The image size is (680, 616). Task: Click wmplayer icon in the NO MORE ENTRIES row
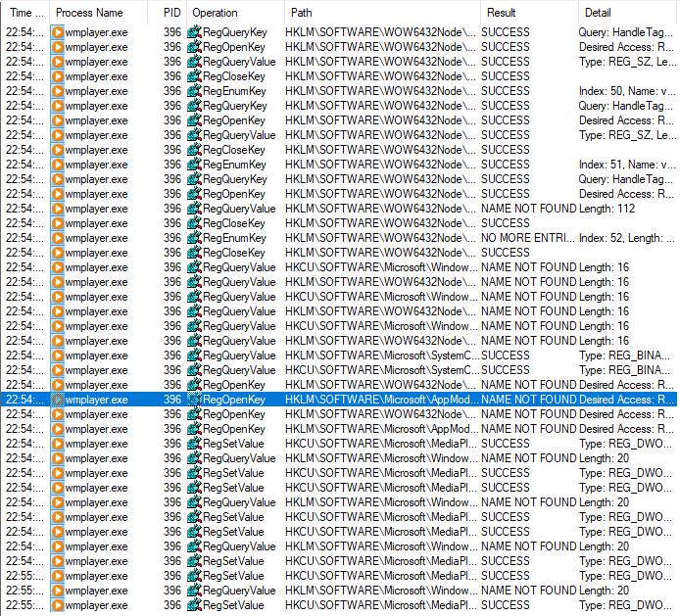click(57, 238)
